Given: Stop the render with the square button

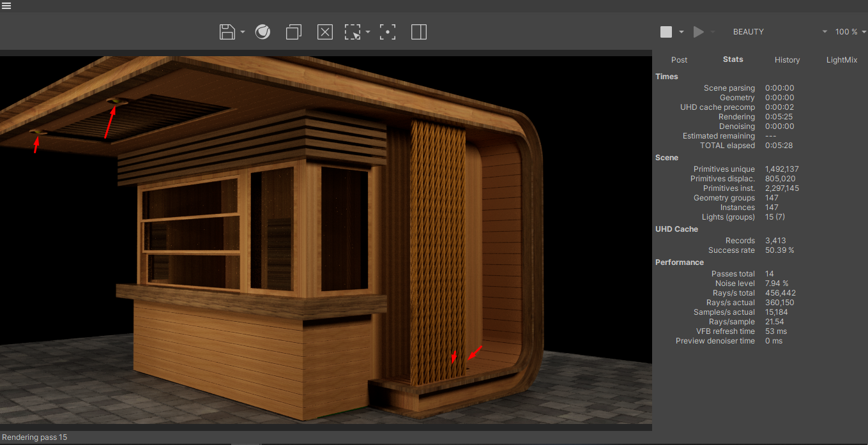Looking at the screenshot, I should [x=666, y=32].
